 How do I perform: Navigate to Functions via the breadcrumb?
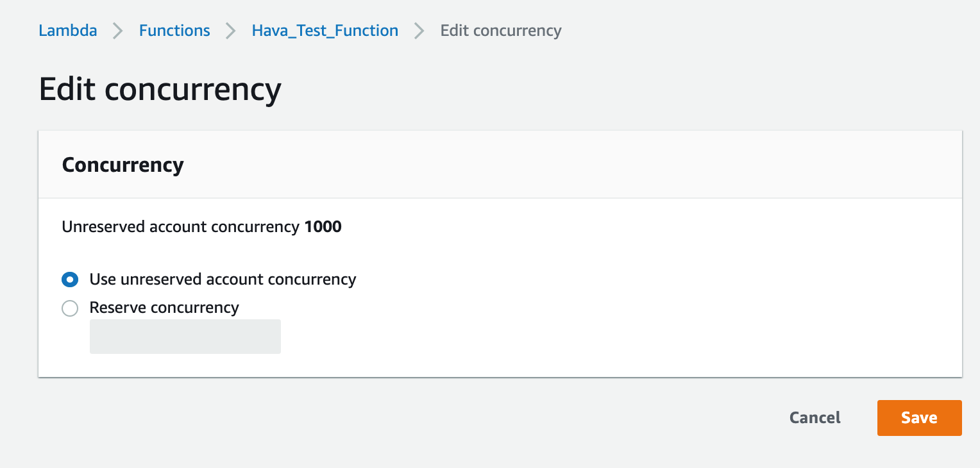click(x=174, y=30)
